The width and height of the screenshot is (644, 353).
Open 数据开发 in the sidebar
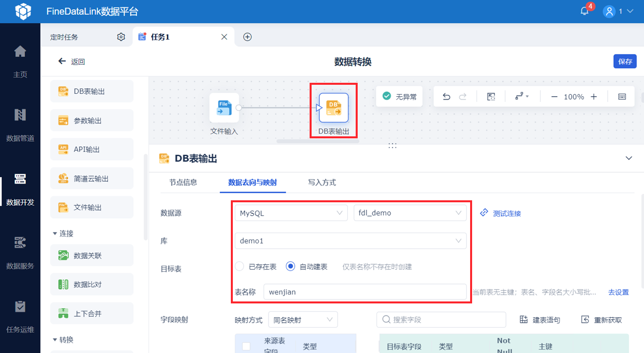pos(20,189)
